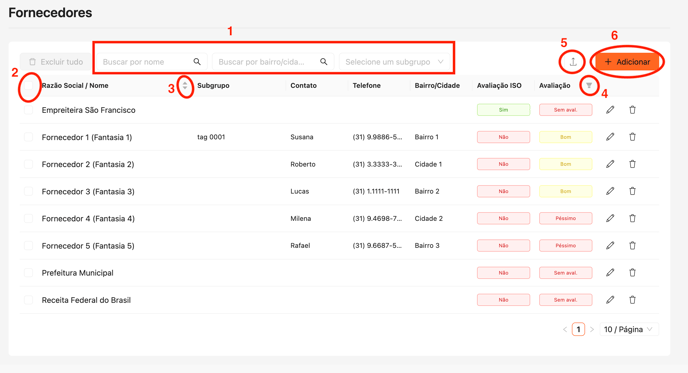This screenshot has height=373, width=688.
Task: Click the Bairro 3 cell
Action: point(427,245)
